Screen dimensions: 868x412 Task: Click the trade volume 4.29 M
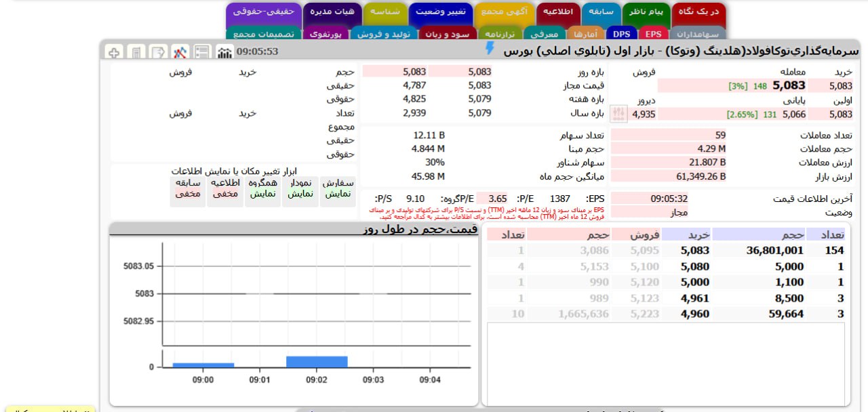point(711,148)
